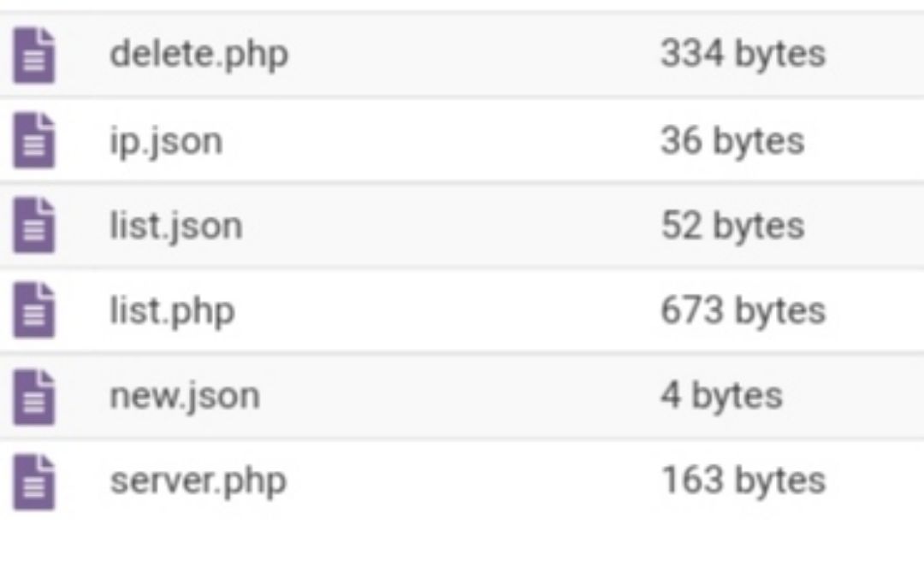This screenshot has height=584, width=924.
Task: Click the file icon beside server.php
Action: point(34,481)
